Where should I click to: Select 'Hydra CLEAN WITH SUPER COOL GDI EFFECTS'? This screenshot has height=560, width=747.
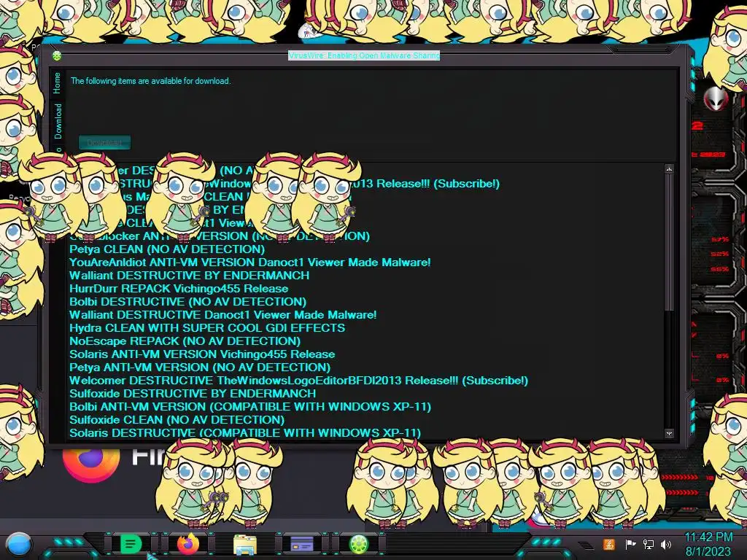(207, 328)
